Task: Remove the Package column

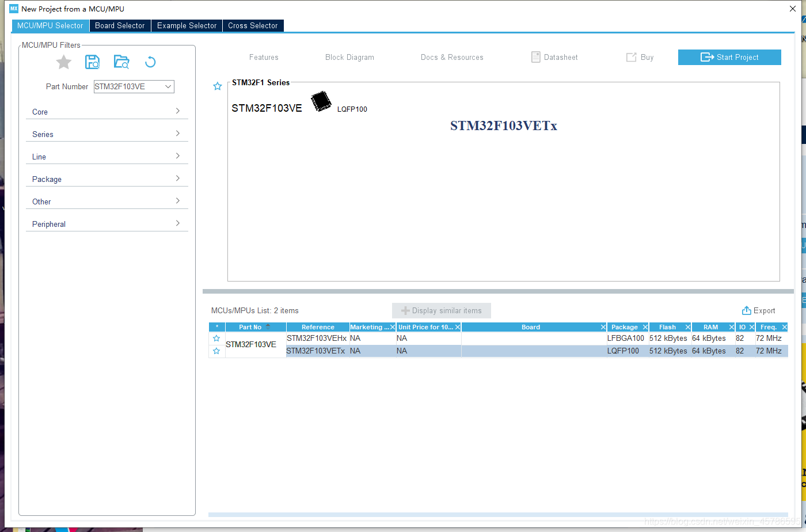Action: 645,327
